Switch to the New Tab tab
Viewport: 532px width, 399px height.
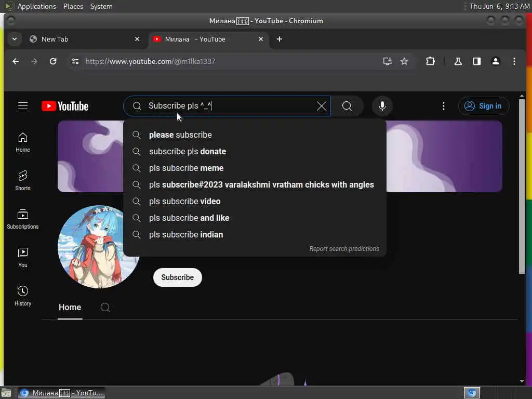[x=82, y=39]
